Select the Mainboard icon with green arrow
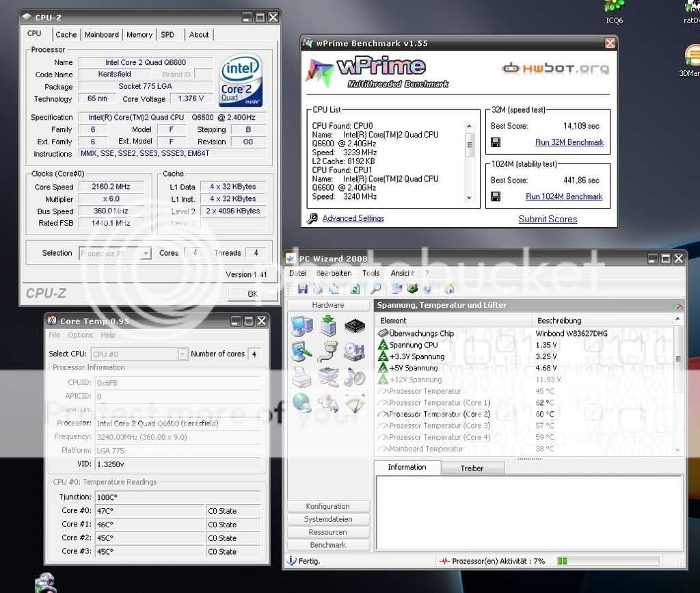Screen dimensions: 700x593 click(x=329, y=326)
